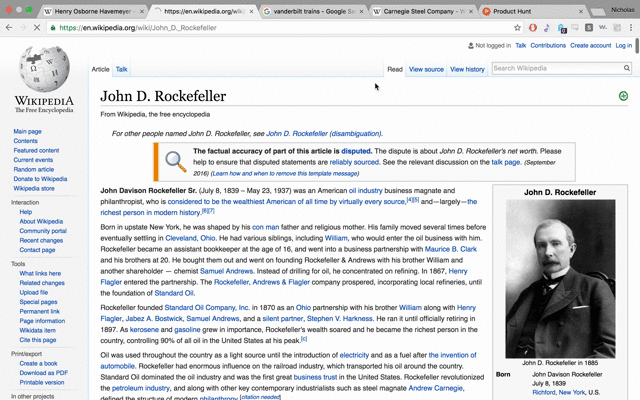This screenshot has width=640, height=400.
Task: Switch to Henry Osborne Havemeyer tab
Action: point(93,11)
